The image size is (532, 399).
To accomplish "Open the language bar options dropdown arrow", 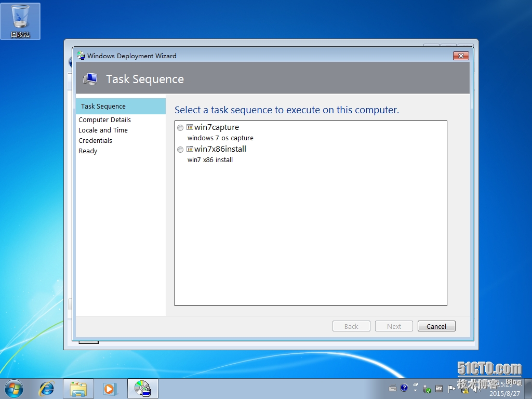I will pyautogui.click(x=415, y=391).
